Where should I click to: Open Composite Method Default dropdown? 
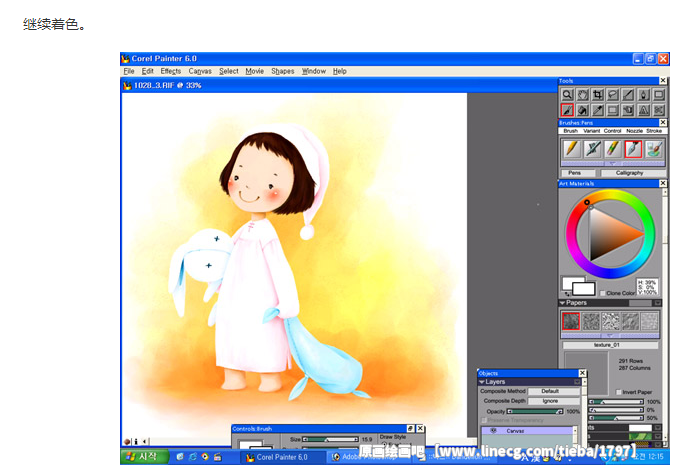pyautogui.click(x=554, y=391)
